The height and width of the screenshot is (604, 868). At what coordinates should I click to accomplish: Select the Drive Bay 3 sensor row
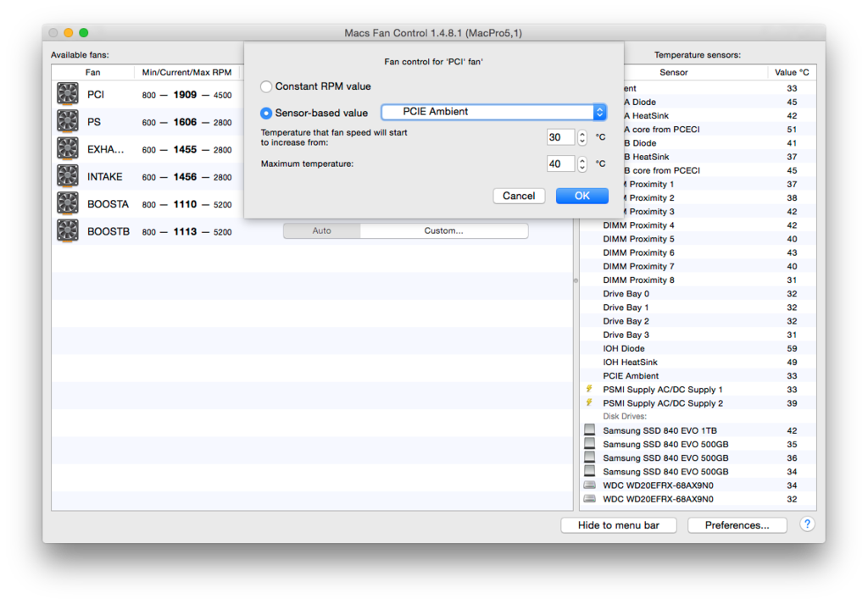click(x=698, y=335)
